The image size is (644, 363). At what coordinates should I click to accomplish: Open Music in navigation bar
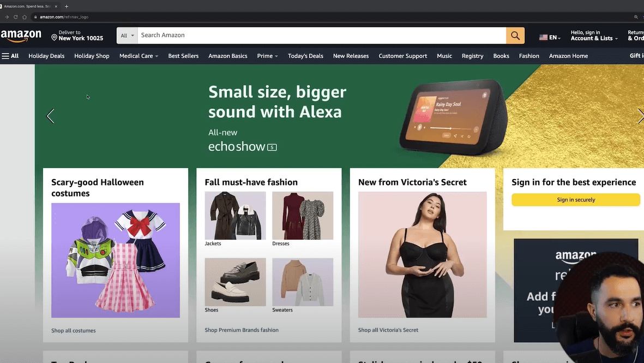click(x=444, y=56)
